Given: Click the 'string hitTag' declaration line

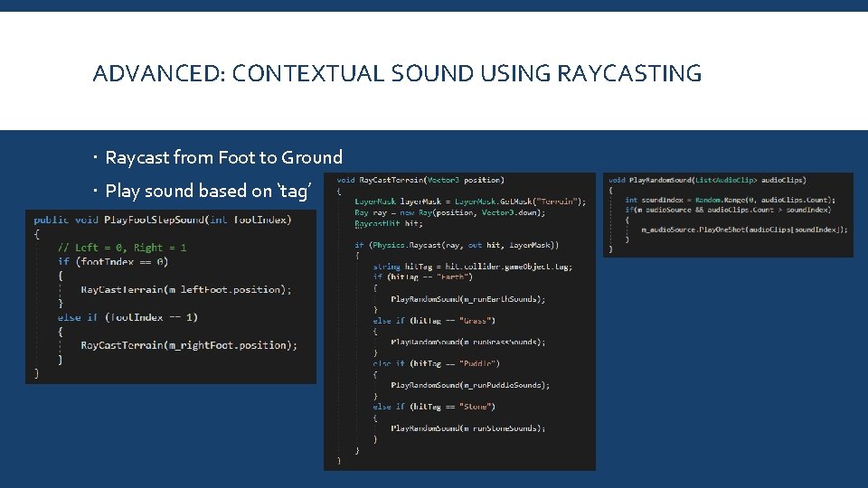Looking at the screenshot, I should pos(472,267).
